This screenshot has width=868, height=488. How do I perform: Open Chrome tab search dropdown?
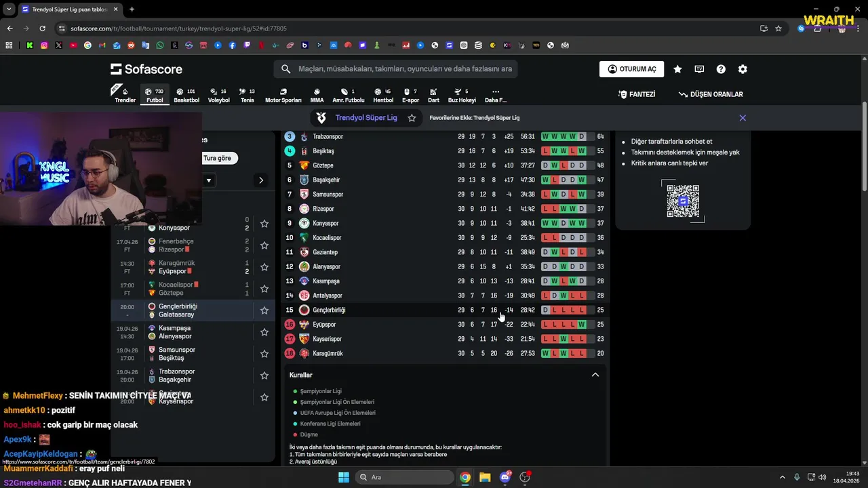(9, 9)
